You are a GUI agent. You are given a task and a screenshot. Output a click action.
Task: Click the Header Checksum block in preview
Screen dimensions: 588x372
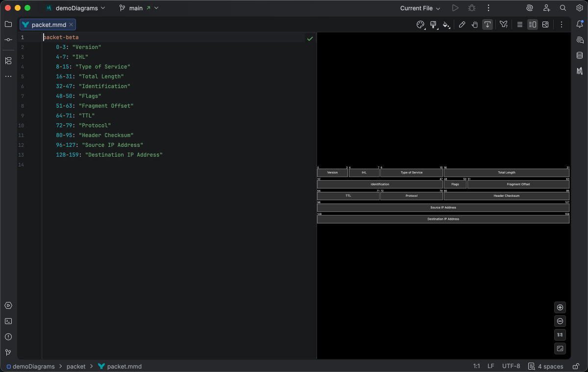click(x=506, y=196)
